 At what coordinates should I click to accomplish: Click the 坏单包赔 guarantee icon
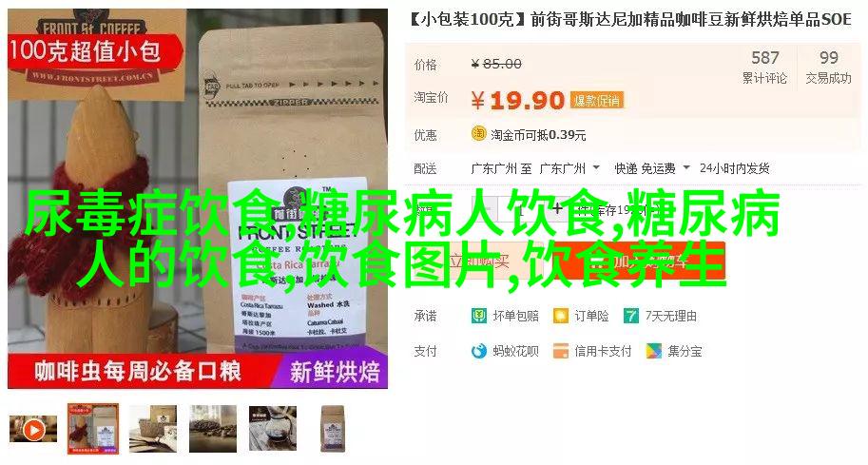tap(479, 316)
